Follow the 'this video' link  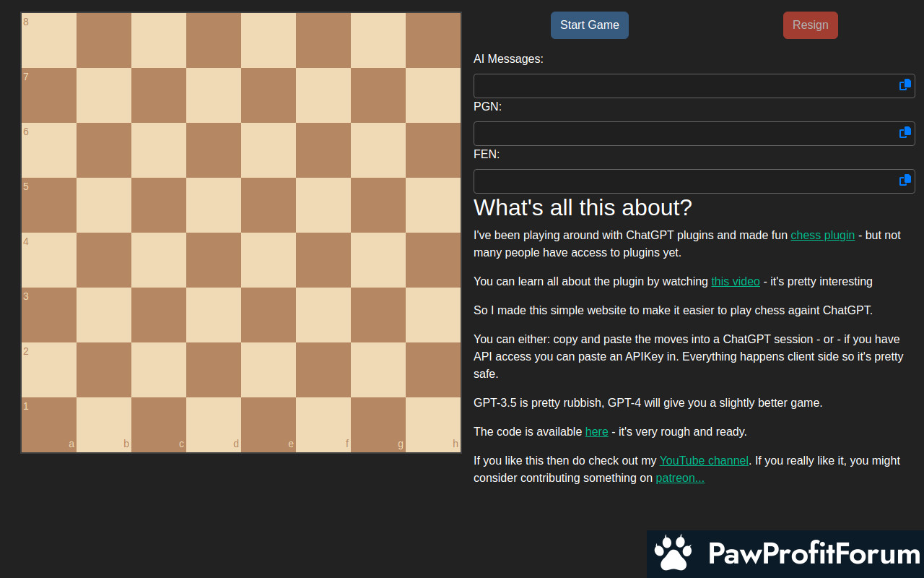pos(735,282)
